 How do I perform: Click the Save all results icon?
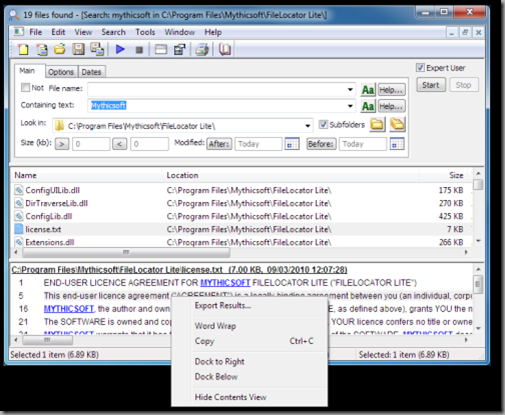[97, 49]
